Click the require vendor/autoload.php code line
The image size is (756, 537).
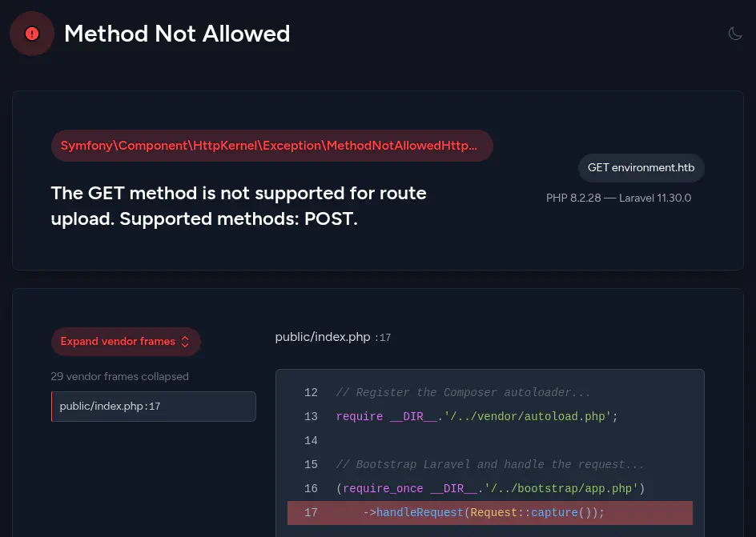(x=477, y=417)
